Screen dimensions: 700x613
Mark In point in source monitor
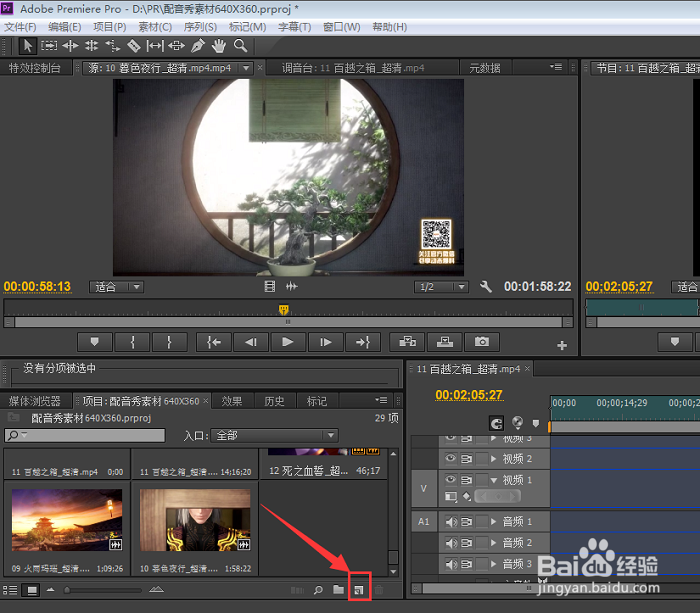(x=132, y=342)
